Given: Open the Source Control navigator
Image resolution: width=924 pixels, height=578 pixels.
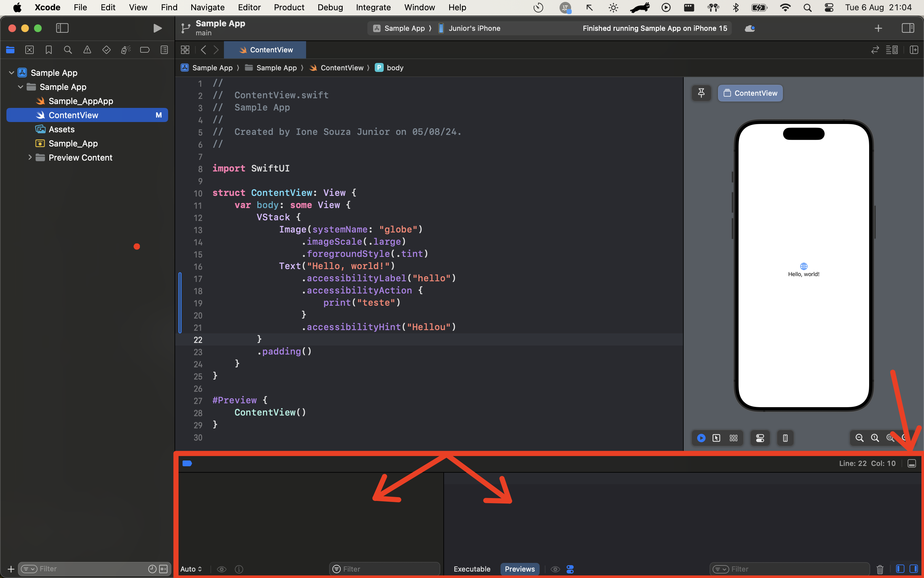Looking at the screenshot, I should (x=30, y=50).
